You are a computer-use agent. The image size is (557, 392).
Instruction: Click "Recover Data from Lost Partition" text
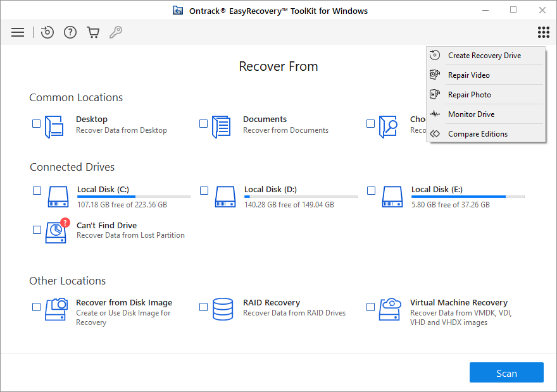(131, 235)
